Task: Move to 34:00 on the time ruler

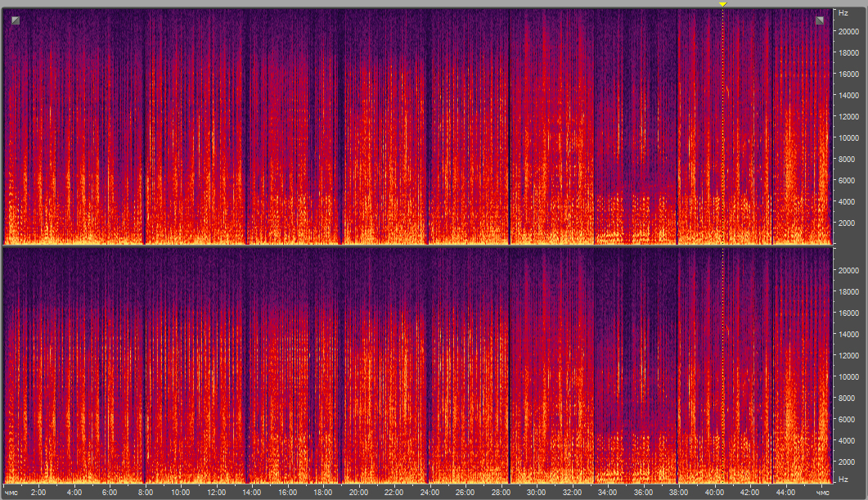Action: (x=607, y=493)
